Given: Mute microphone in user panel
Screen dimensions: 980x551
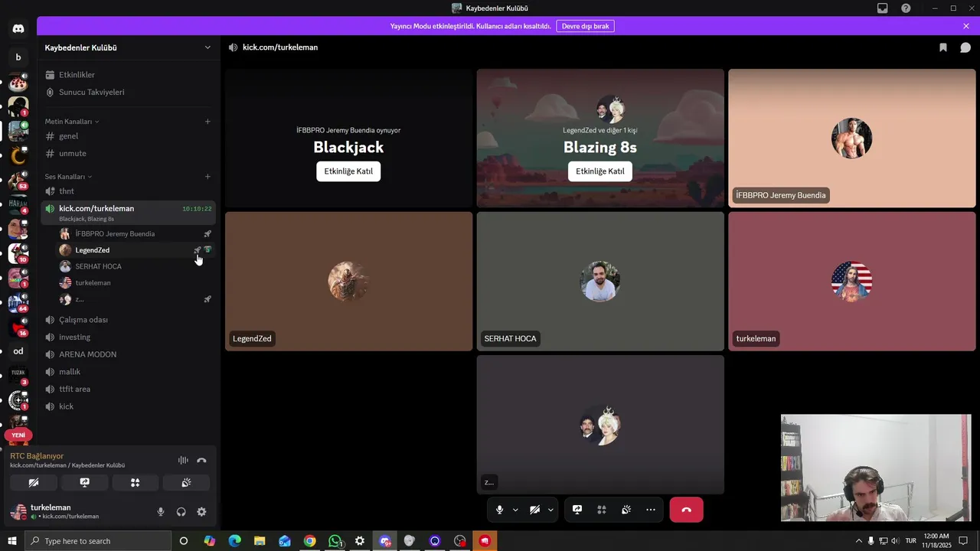Looking at the screenshot, I should click(161, 512).
